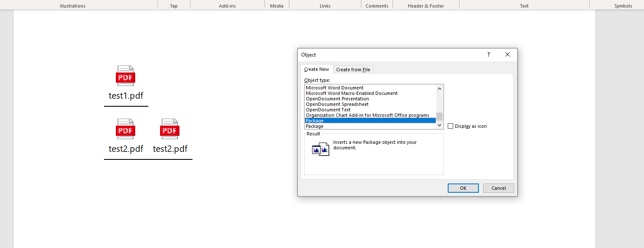Select the left test2.pdf PDF icon
The height and width of the screenshot is (248, 644).
125,129
